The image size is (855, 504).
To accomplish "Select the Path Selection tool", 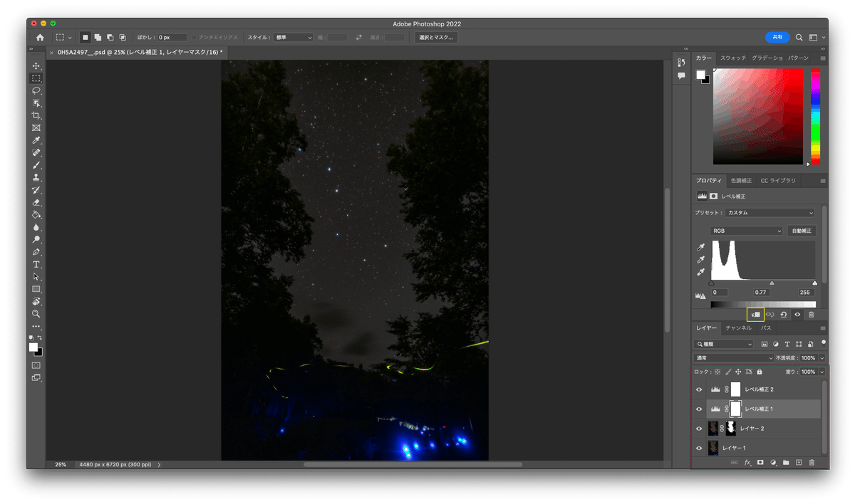I will (x=36, y=276).
